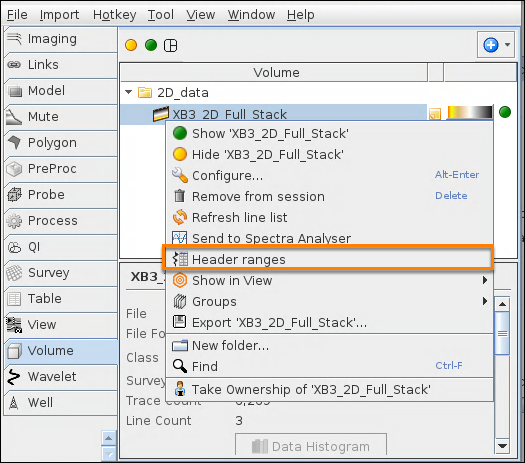Open the Survey panel
Viewport: 525px width, 463px height.
(x=61, y=273)
